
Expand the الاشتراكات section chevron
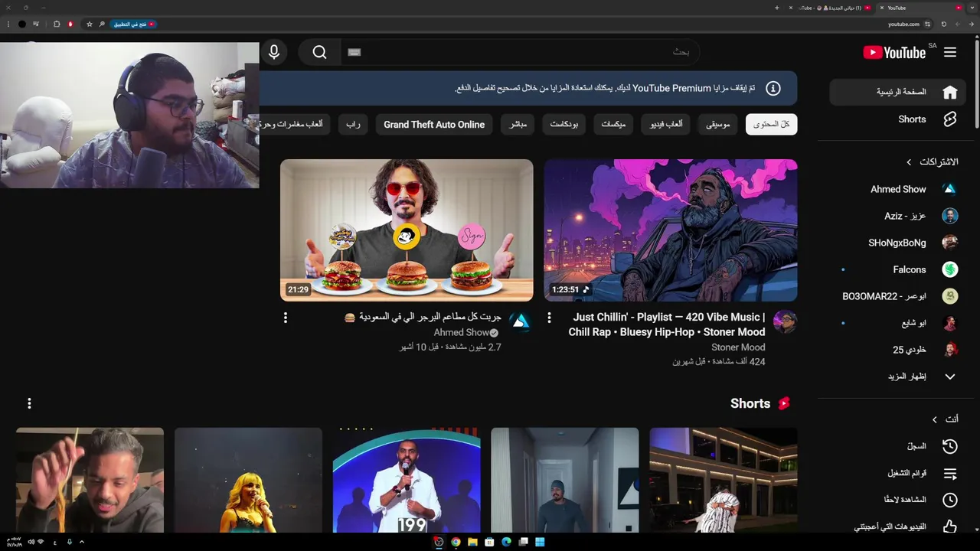coord(909,162)
